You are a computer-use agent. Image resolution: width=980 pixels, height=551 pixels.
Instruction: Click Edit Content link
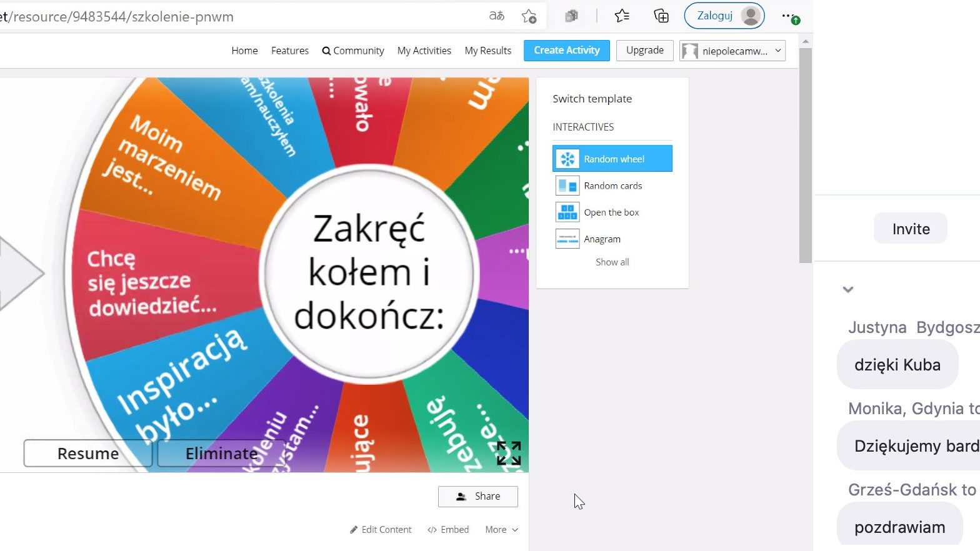381,530
